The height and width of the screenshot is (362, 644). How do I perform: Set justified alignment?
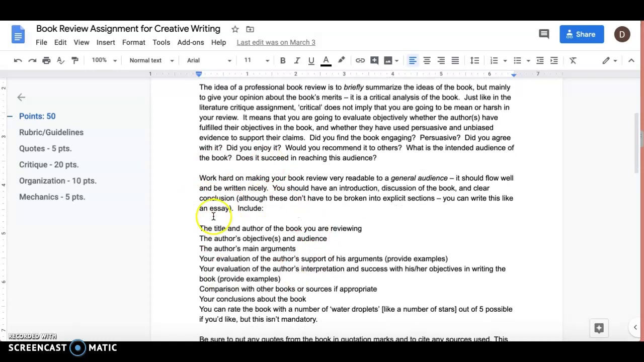[455, 60]
